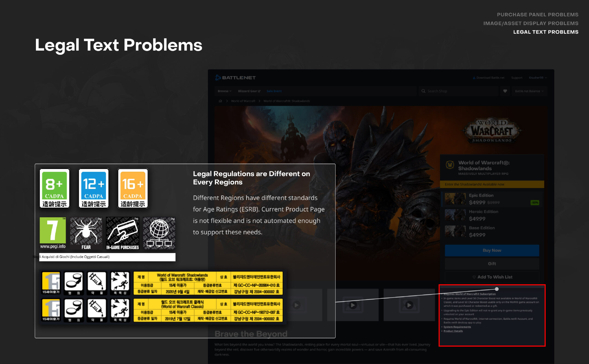
Task: Open the Battle.net Balance dropdown
Action: point(529,91)
